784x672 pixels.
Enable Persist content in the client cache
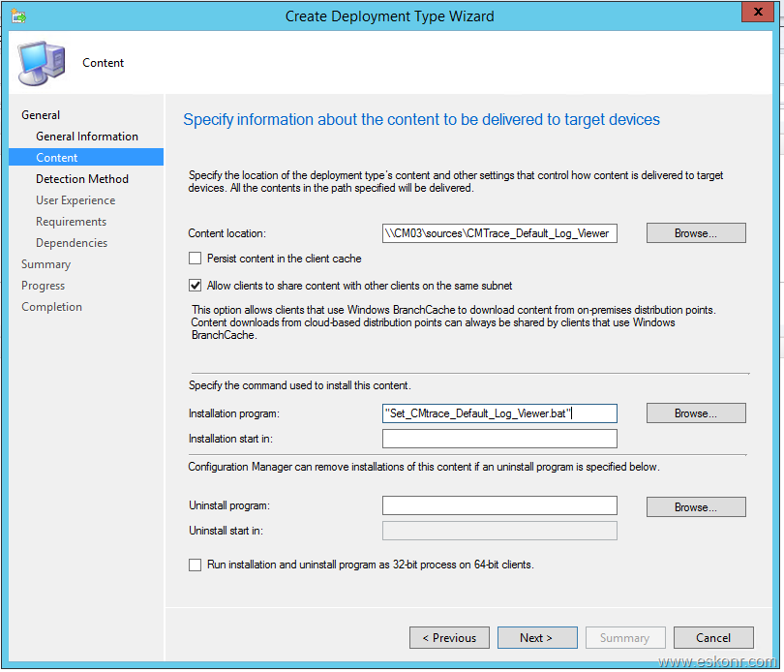(x=196, y=259)
